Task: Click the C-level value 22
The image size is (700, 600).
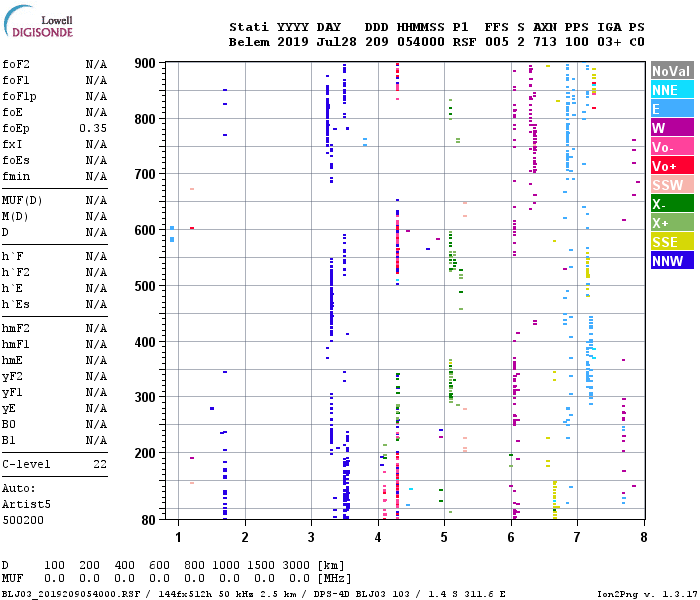Action: coord(100,464)
